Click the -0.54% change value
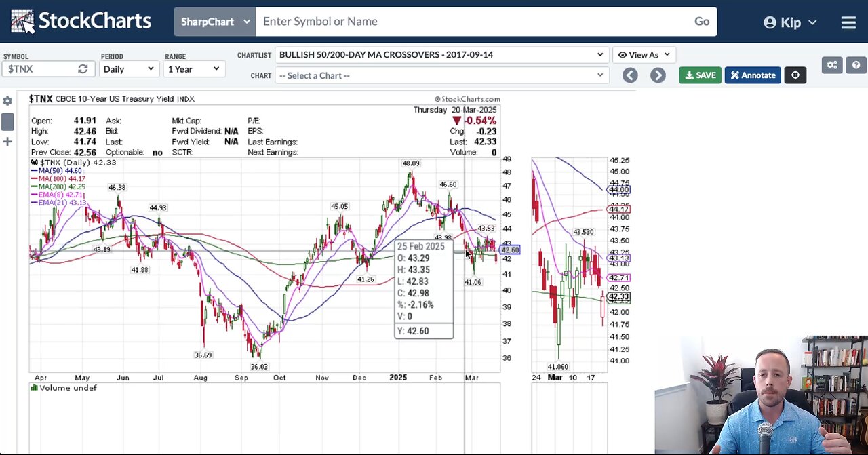The width and height of the screenshot is (868, 455). 480,121
